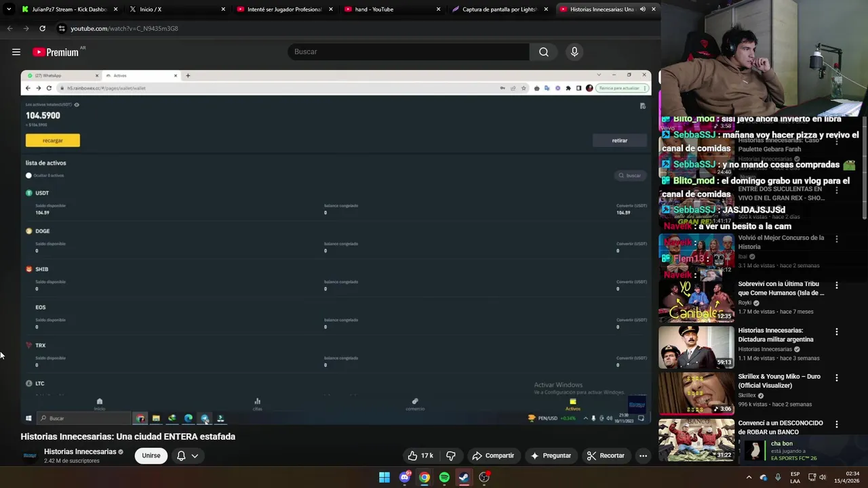Open Historias Innecesarias channel name link
This screenshot has height=488, width=868.
[80, 451]
